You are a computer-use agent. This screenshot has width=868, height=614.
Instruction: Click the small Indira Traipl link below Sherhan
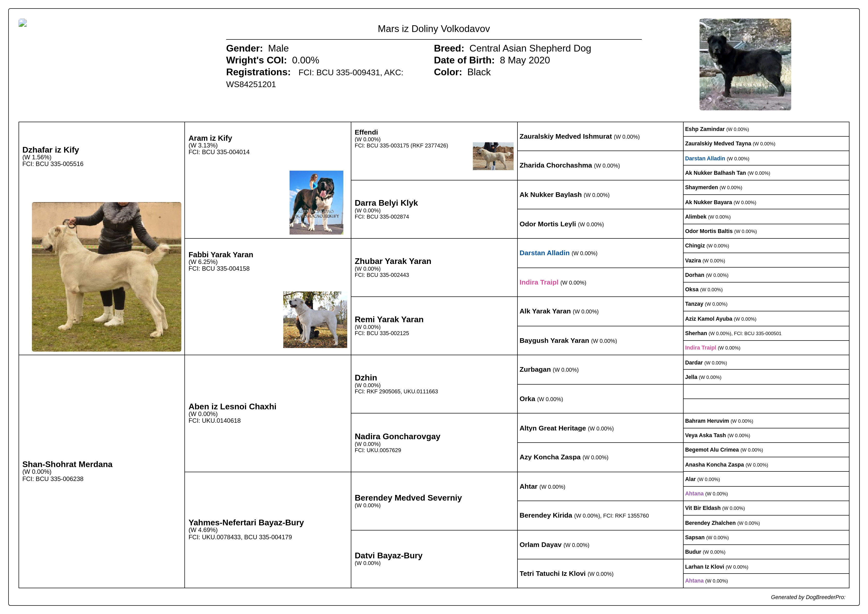tap(700, 348)
